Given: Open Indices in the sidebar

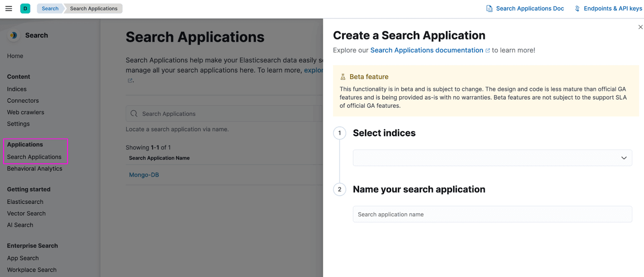Looking at the screenshot, I should click(17, 89).
